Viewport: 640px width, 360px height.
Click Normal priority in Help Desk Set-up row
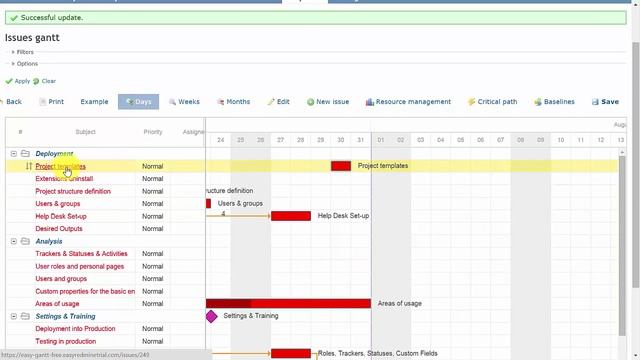tap(153, 216)
